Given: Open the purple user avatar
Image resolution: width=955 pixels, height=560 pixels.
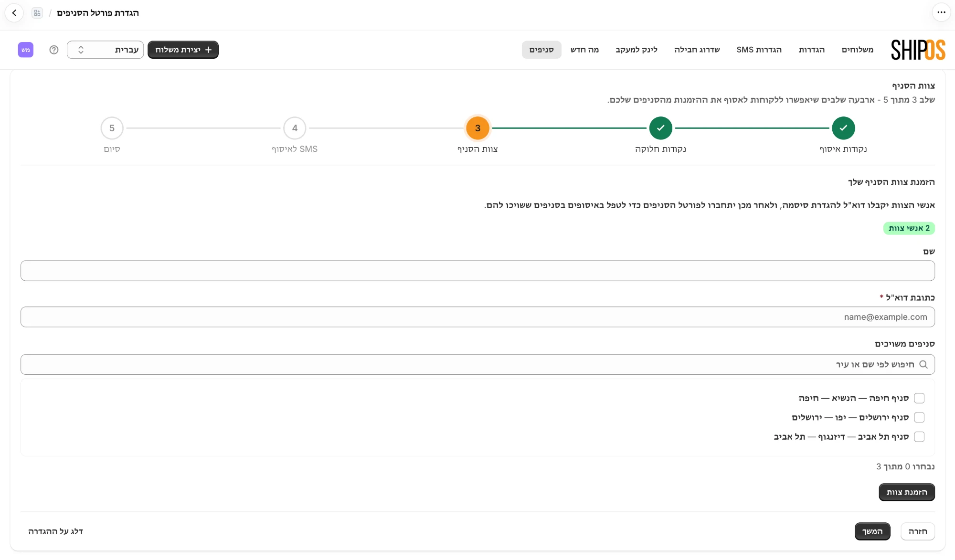Looking at the screenshot, I should coord(26,50).
